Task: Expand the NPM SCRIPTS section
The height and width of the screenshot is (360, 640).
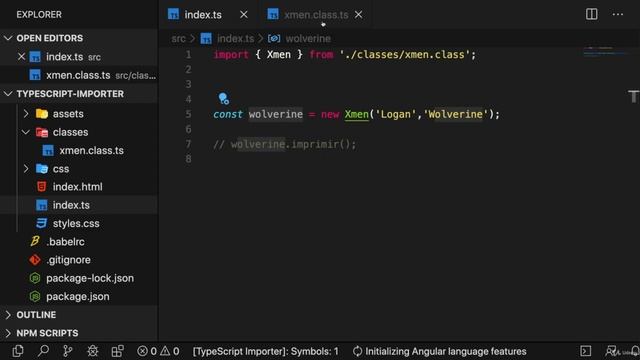Action: (8, 333)
